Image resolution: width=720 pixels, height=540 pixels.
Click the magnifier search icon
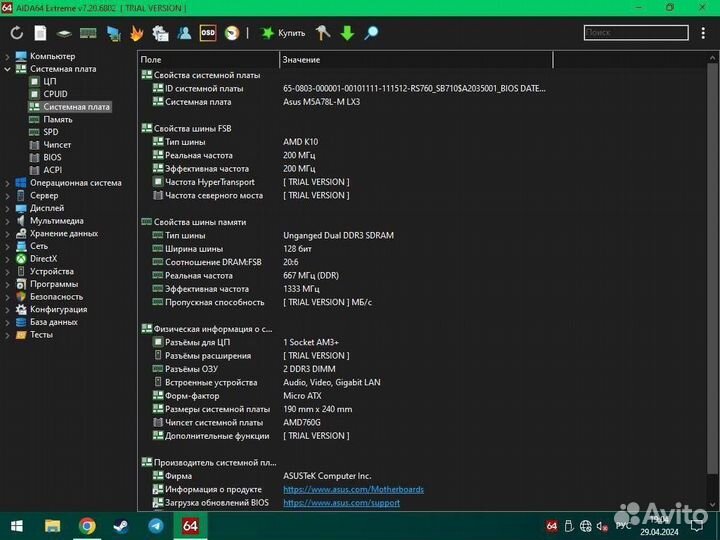[x=371, y=33]
